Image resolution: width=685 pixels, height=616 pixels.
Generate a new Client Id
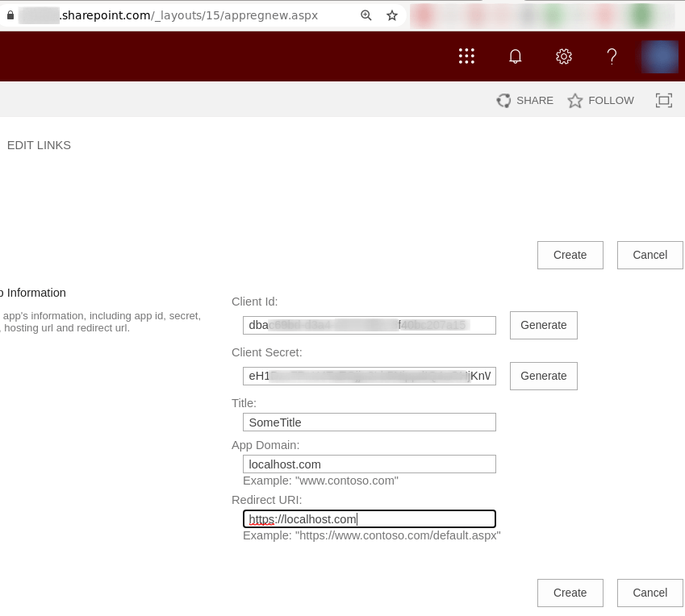point(543,325)
